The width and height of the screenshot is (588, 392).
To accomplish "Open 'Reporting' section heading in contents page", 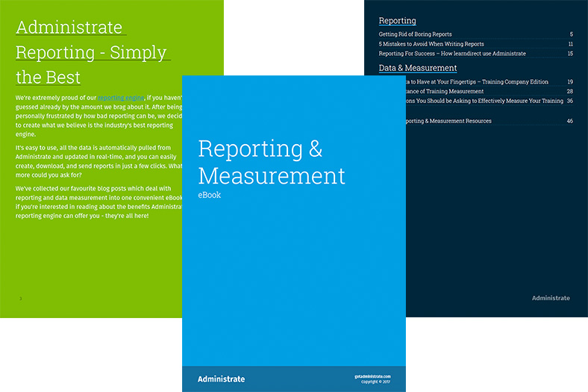I will [x=397, y=21].
